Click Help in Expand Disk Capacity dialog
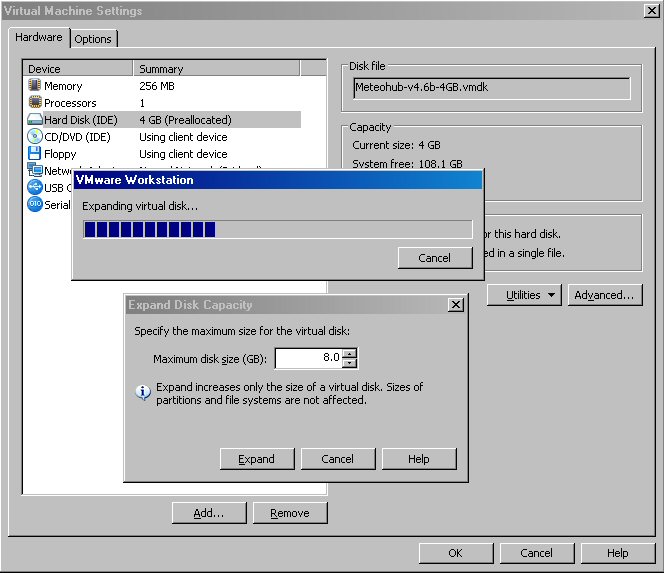The height and width of the screenshot is (573, 664). click(x=419, y=459)
